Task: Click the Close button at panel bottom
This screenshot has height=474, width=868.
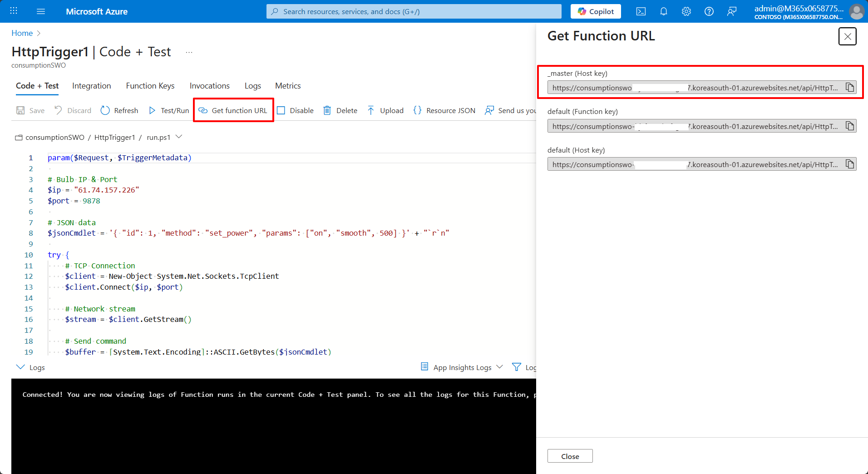Action: point(570,456)
